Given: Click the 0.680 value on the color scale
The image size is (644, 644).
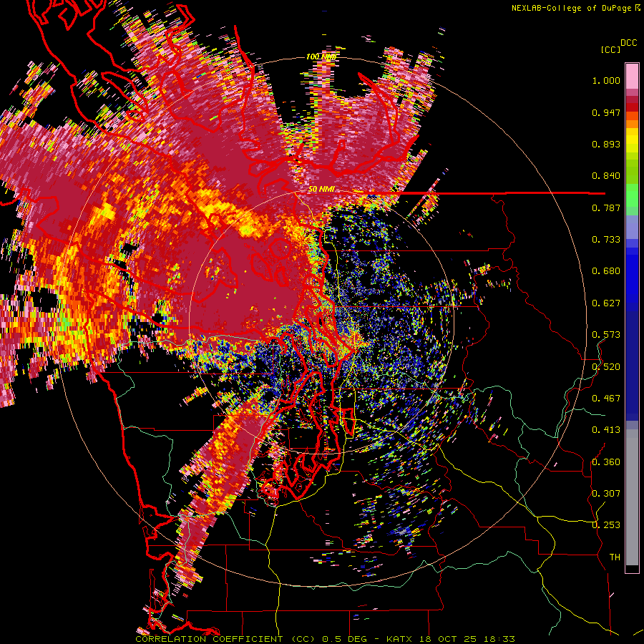Looking at the screenshot, I should pyautogui.click(x=606, y=271).
